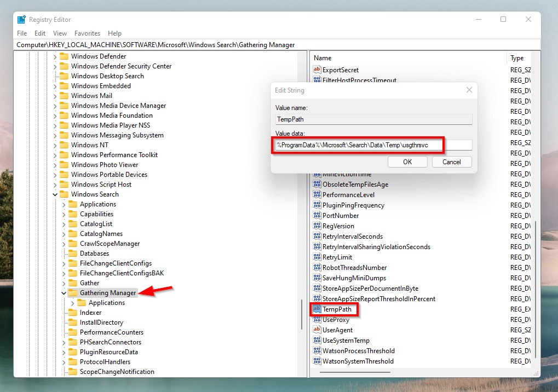Viewport: 558px width, 392px height.
Task: Expand the PHSearchConnectors key
Action: coord(64,343)
